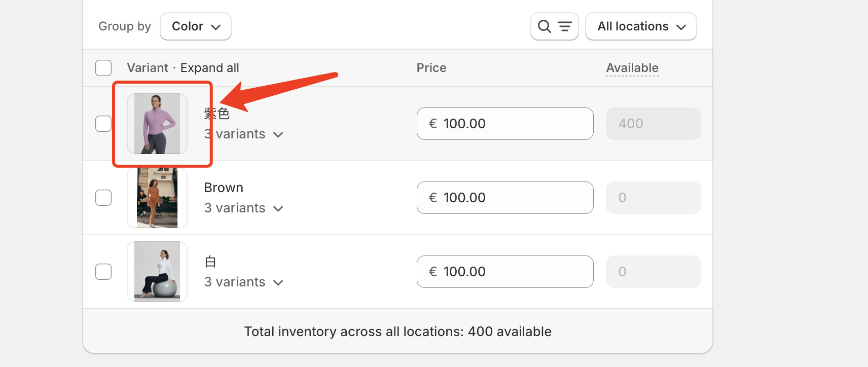Expand the 3 variants under Brown
868x367 pixels.
coord(243,208)
